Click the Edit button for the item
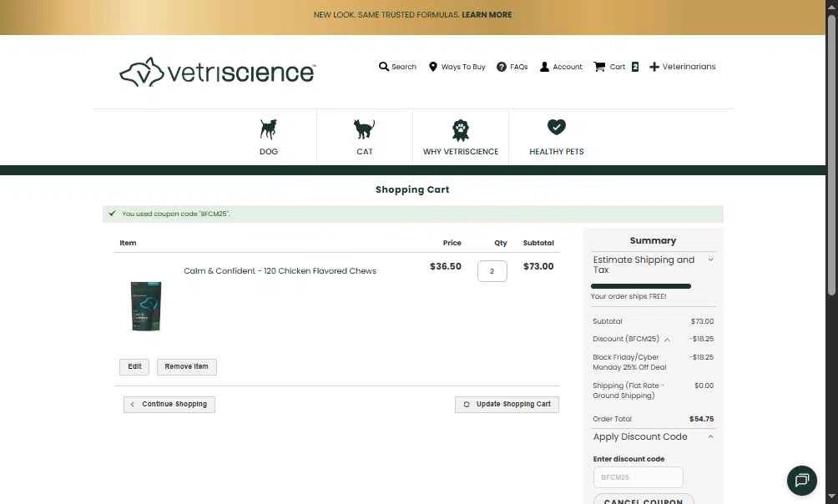This screenshot has width=838, height=504. 134,366
